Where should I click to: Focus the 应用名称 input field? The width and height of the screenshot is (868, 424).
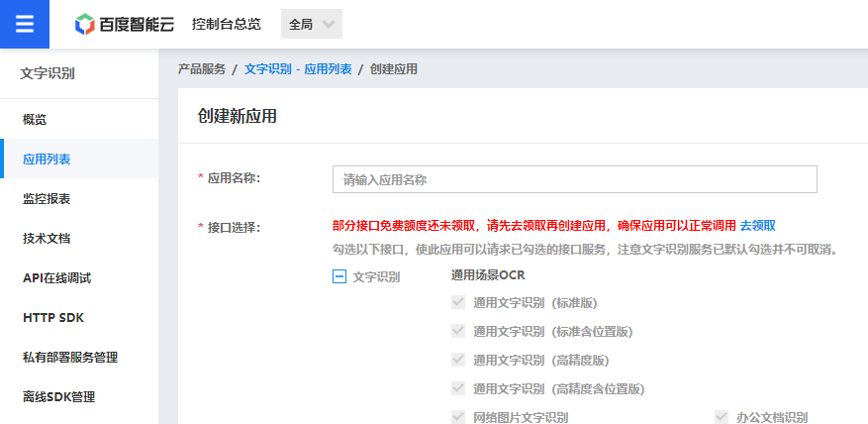(x=575, y=179)
